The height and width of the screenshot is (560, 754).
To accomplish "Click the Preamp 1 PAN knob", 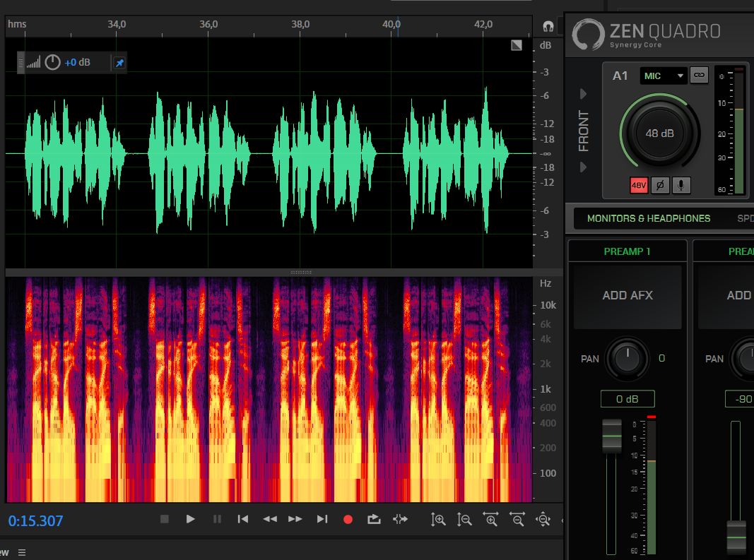I will pyautogui.click(x=628, y=359).
